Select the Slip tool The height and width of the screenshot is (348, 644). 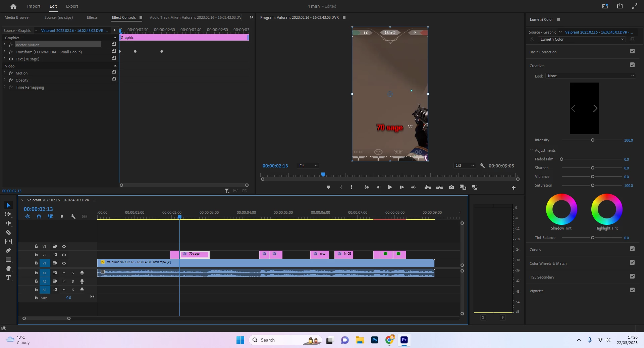pos(8,241)
